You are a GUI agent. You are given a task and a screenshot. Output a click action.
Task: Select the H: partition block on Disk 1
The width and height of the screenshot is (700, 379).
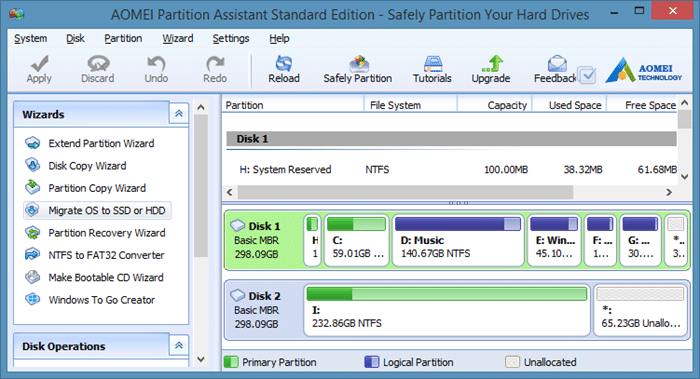coord(312,240)
